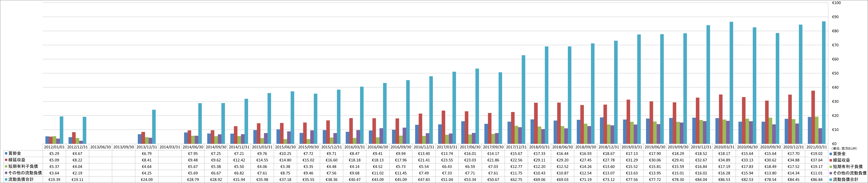Select the cyan 流動負債合計 swatch in the table row header

pos(6,179)
